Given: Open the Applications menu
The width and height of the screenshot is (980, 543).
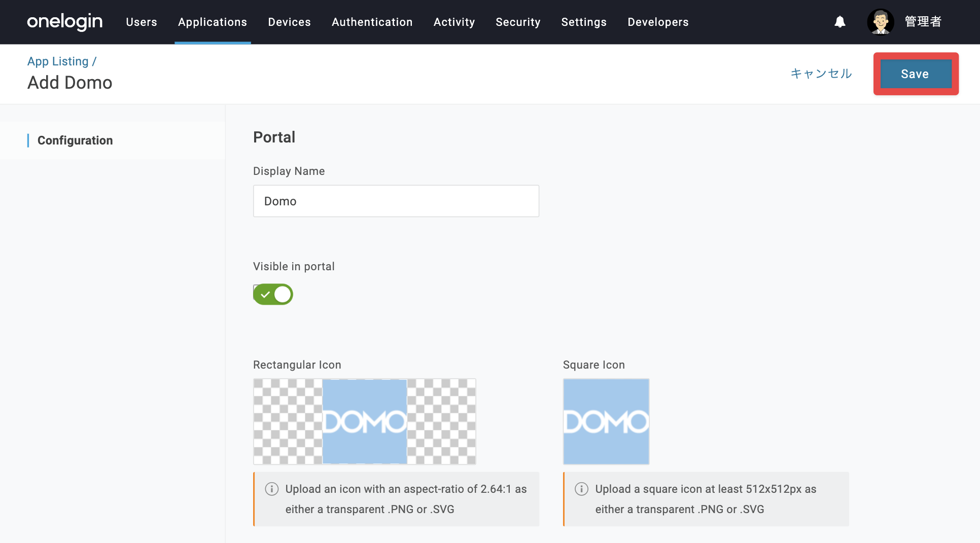Looking at the screenshot, I should pyautogui.click(x=213, y=22).
